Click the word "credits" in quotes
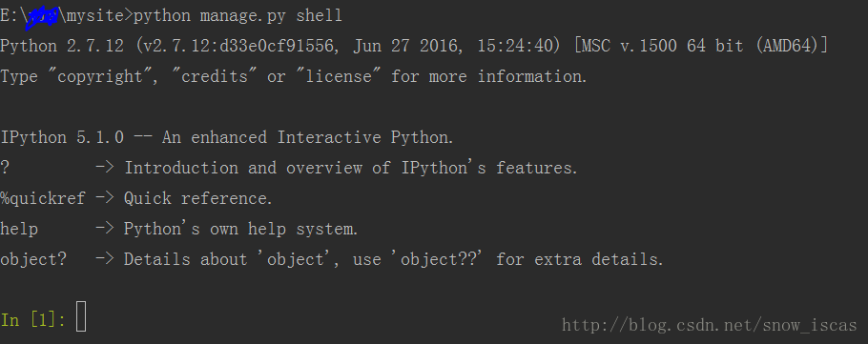 click(x=216, y=76)
